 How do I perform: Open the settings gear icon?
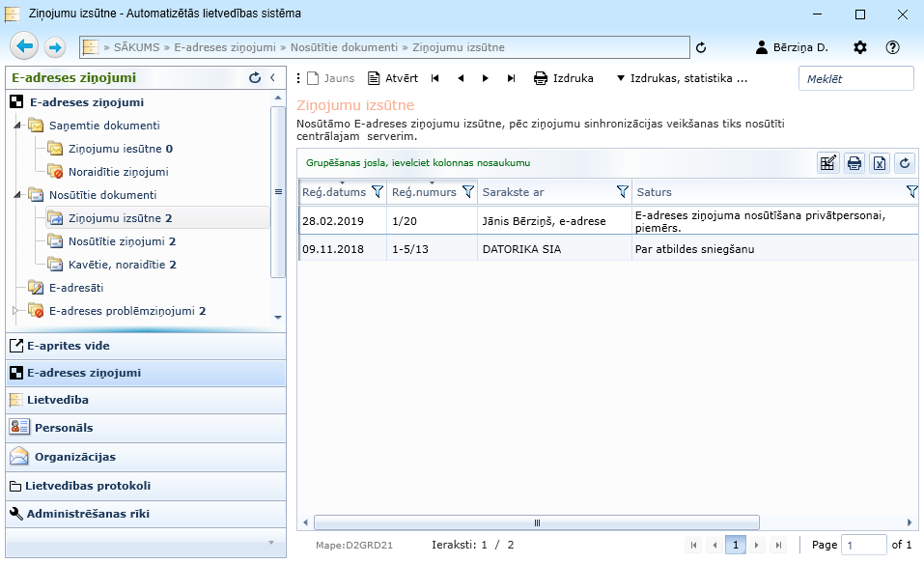pos(860,47)
